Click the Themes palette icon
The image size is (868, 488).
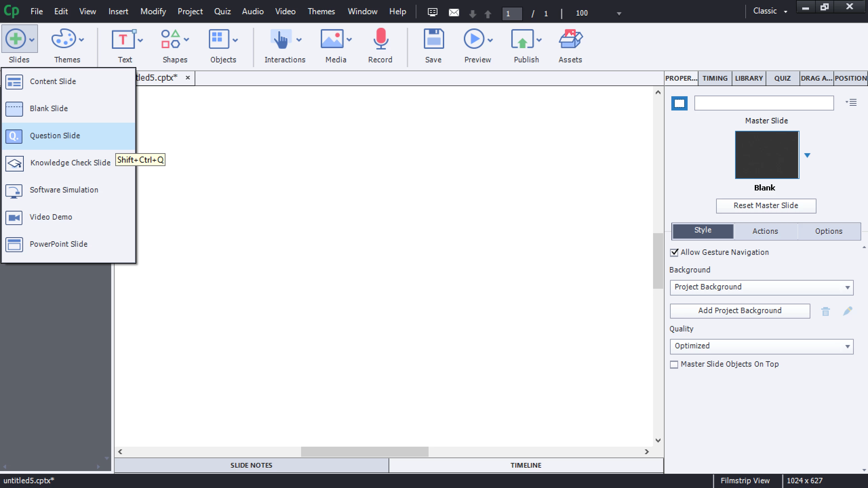63,39
